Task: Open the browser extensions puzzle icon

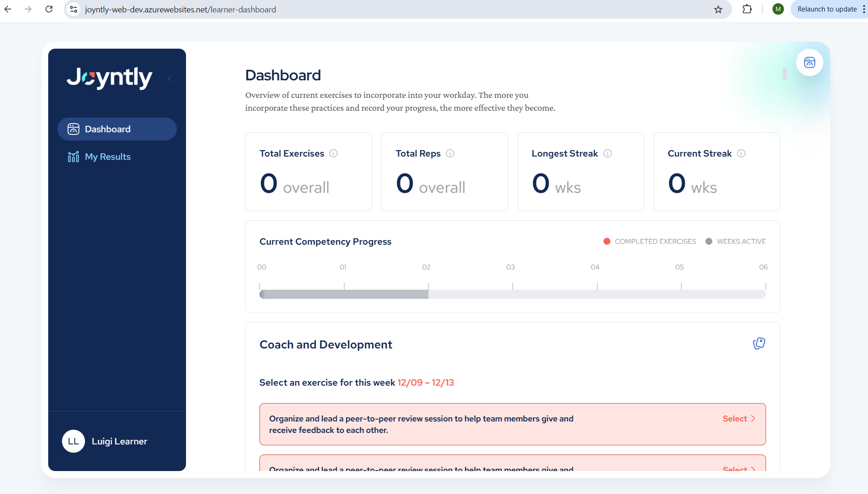Action: click(x=747, y=9)
